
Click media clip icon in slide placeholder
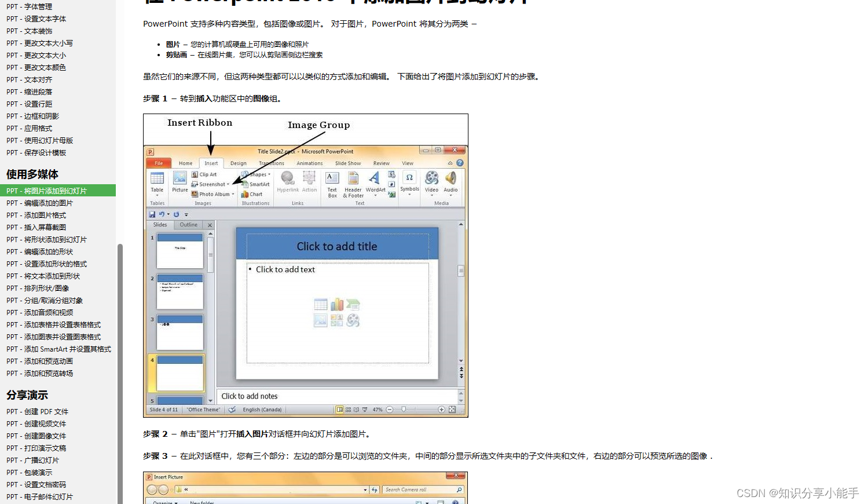353,320
